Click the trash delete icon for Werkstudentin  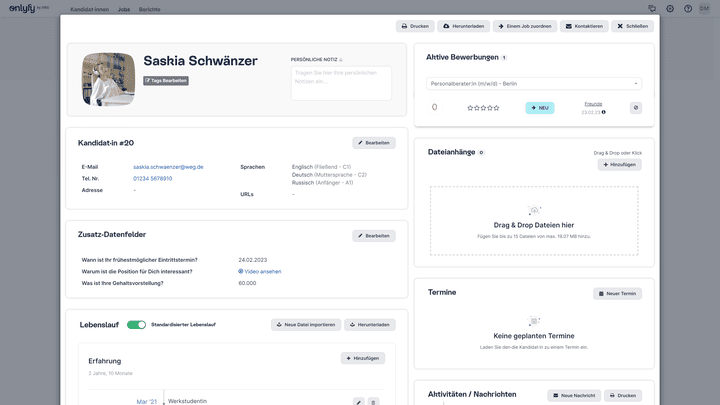373,402
